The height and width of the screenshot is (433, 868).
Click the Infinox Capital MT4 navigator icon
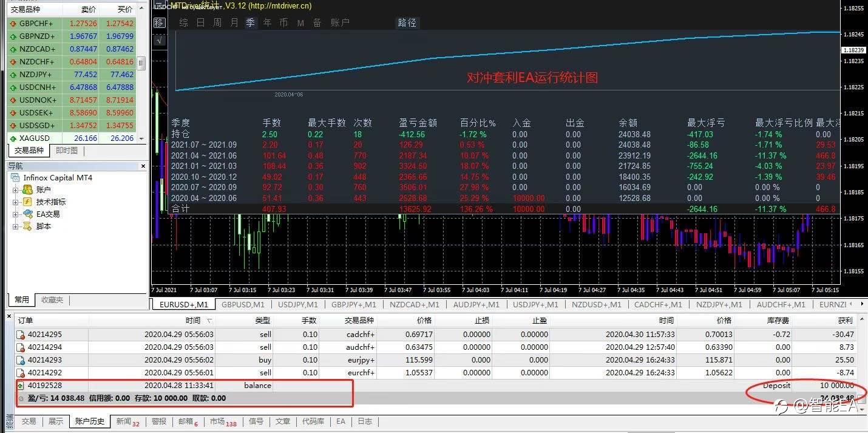click(x=15, y=178)
